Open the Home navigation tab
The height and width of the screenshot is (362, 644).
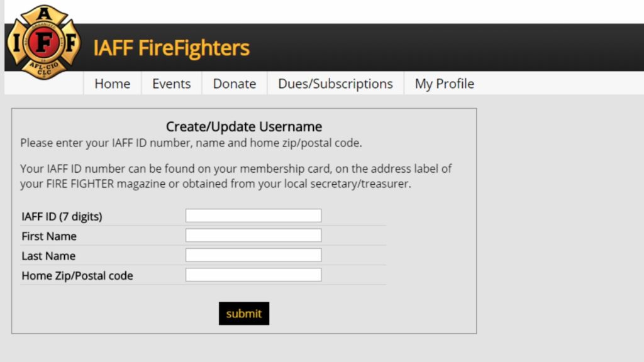tap(112, 84)
